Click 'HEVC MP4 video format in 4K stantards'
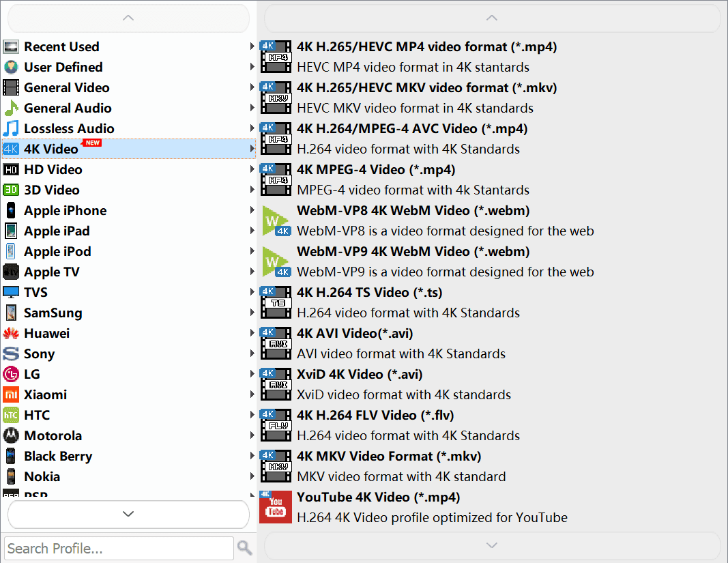The width and height of the screenshot is (728, 563). [x=413, y=67]
